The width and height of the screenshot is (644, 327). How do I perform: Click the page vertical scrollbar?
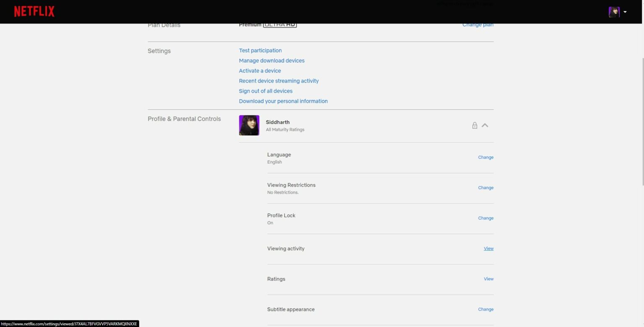(x=642, y=122)
